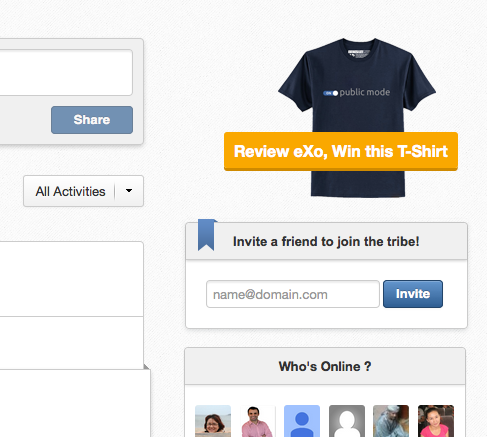The image size is (487, 437).
Task: Open the man in pink shirt avatar
Action: pos(258,421)
